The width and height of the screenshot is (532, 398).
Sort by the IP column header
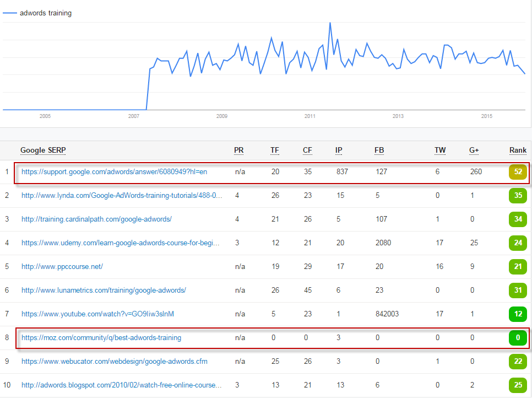pyautogui.click(x=339, y=150)
